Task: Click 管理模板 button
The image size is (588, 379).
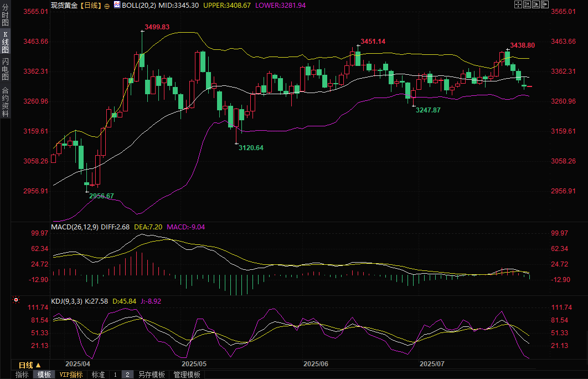Action: (187, 375)
